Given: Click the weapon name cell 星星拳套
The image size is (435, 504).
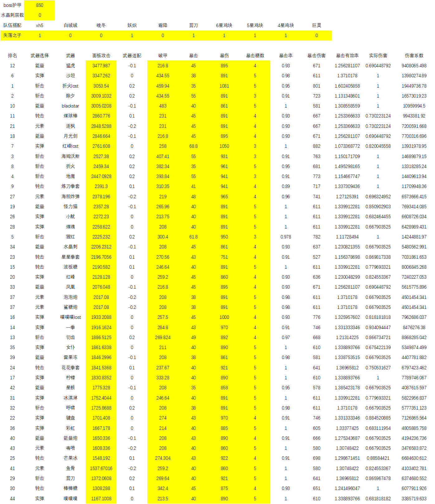Looking at the screenshot, I should point(70,257).
